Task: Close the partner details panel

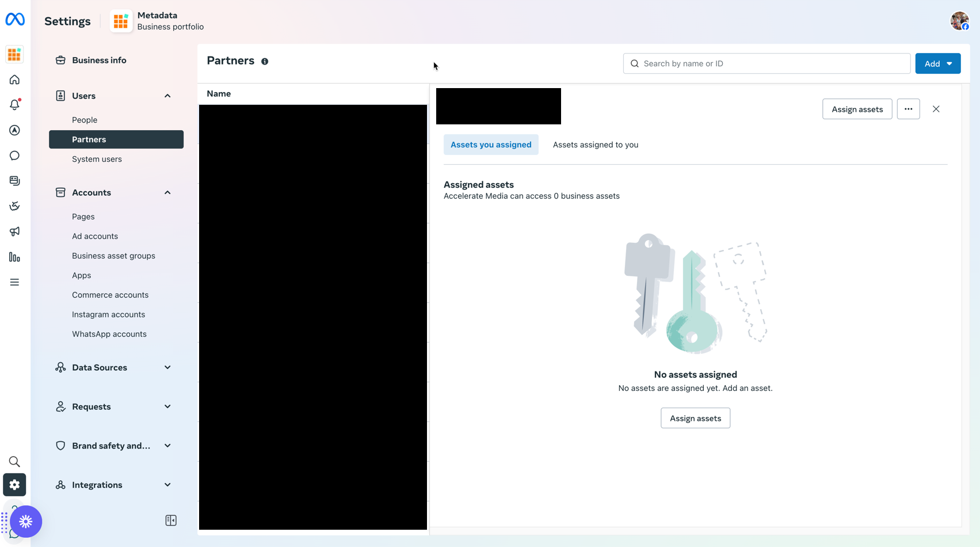Action: pyautogui.click(x=936, y=109)
